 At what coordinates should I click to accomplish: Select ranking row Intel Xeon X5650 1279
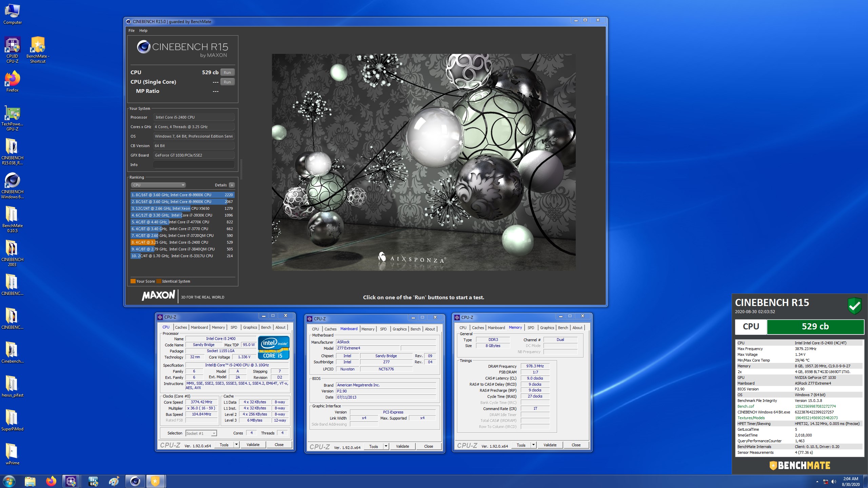pos(182,208)
